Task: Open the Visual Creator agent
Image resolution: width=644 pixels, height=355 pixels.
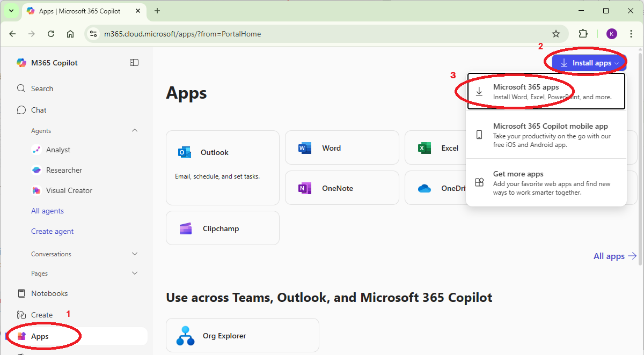Action: (x=69, y=190)
